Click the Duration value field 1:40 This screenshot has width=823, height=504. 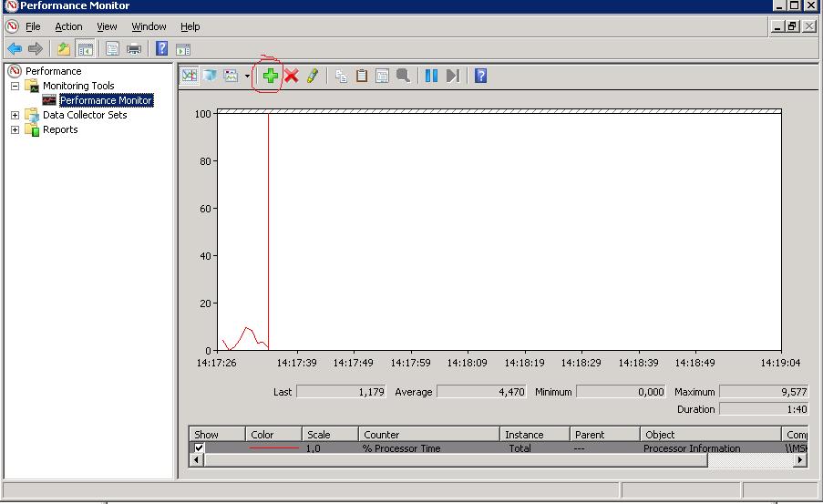coord(764,409)
